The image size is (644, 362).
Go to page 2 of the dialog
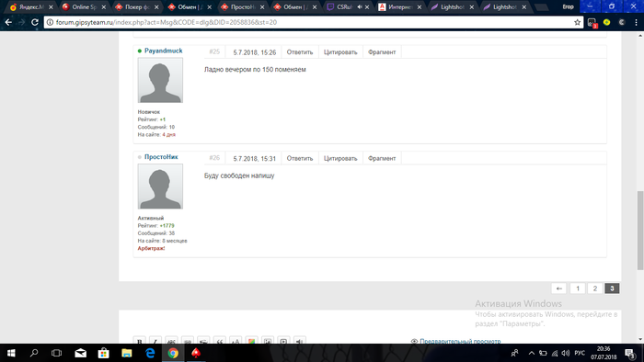[594, 288]
